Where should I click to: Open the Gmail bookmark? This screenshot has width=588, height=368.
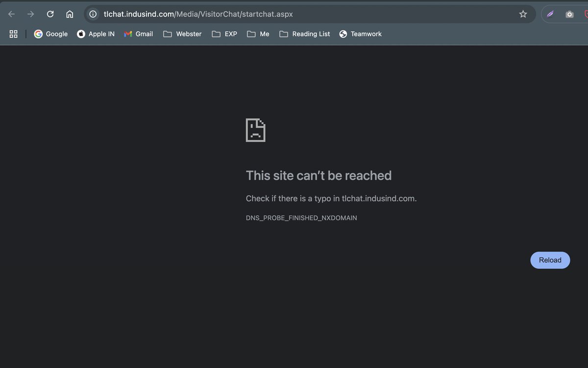click(139, 34)
